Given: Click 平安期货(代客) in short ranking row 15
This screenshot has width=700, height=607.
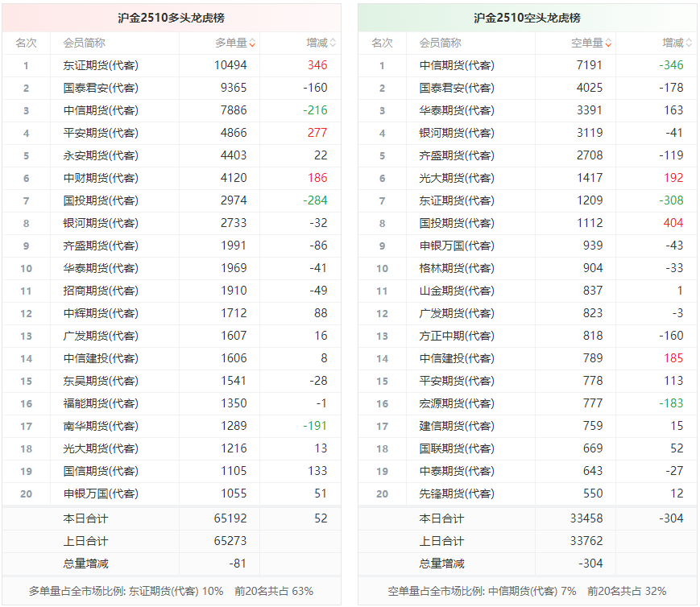Looking at the screenshot, I should click(457, 381).
